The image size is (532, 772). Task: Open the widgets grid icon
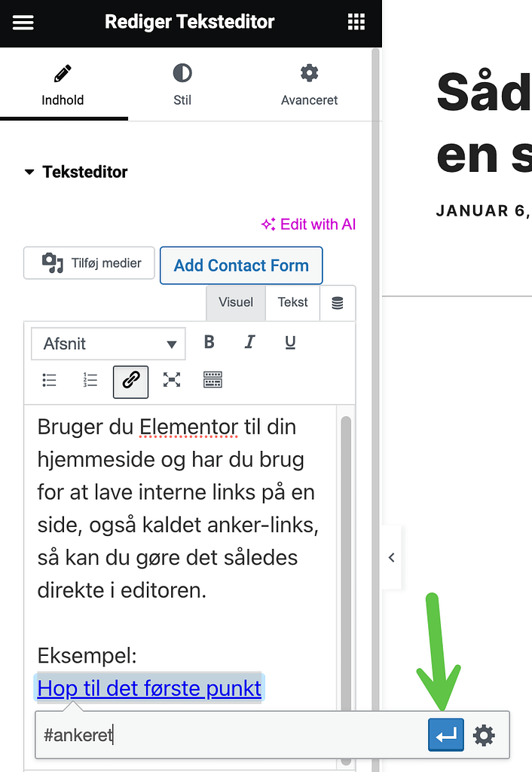point(356,22)
